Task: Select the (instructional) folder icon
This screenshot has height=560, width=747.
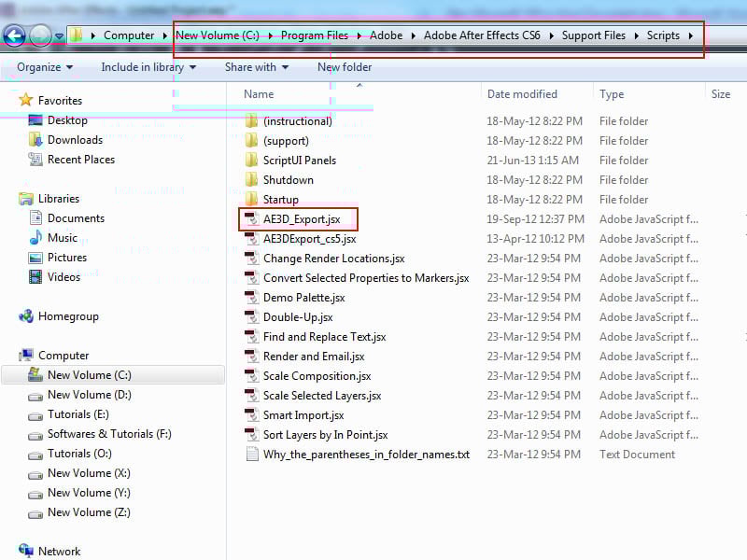Action: pyautogui.click(x=251, y=120)
